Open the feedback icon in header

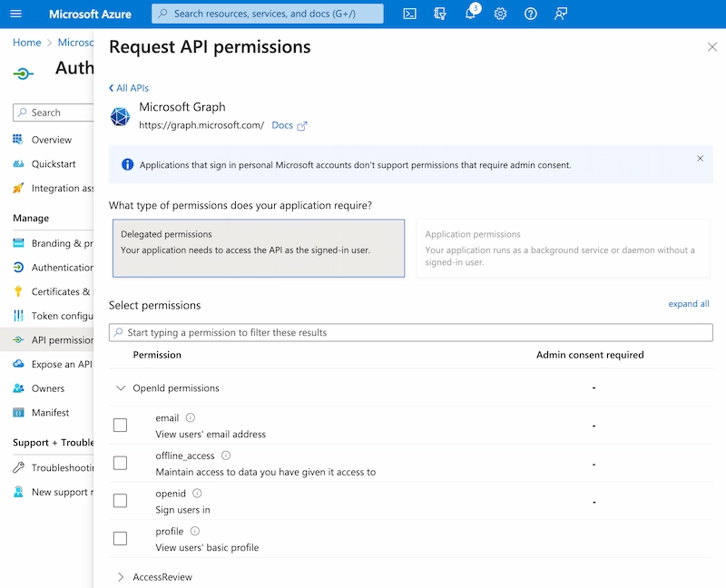561,14
